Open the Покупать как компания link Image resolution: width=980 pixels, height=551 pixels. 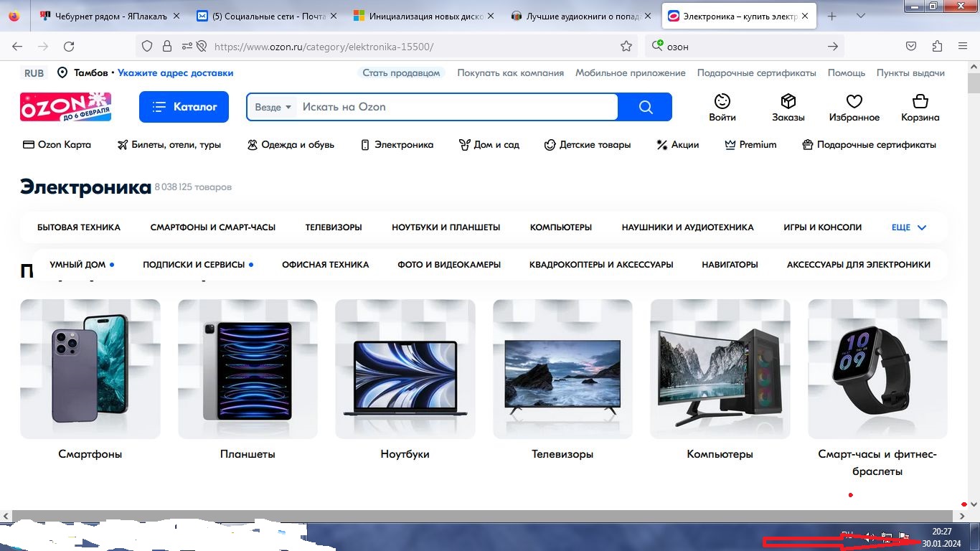point(511,72)
